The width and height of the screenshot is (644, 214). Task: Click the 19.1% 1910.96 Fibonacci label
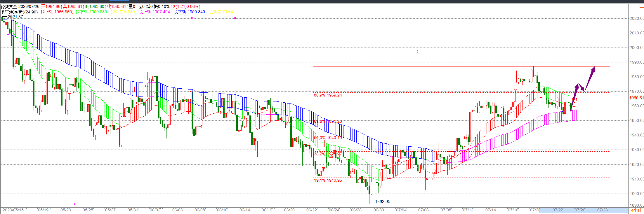pos(328,180)
